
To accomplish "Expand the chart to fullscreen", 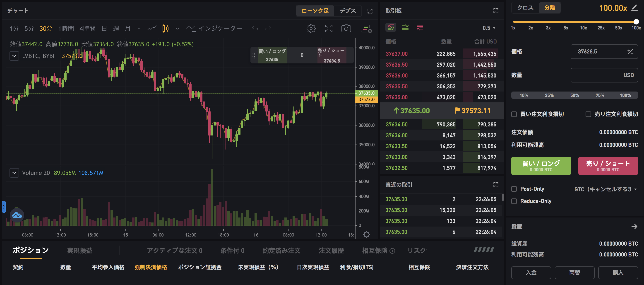I will [329, 28].
